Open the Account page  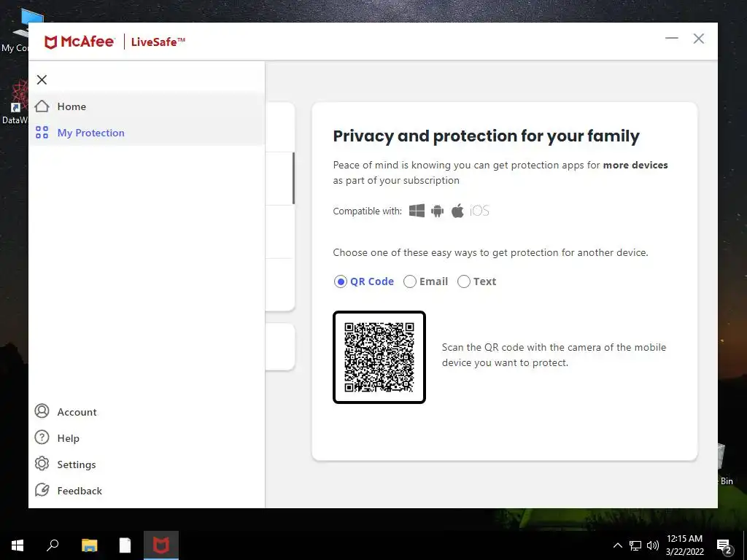point(76,412)
